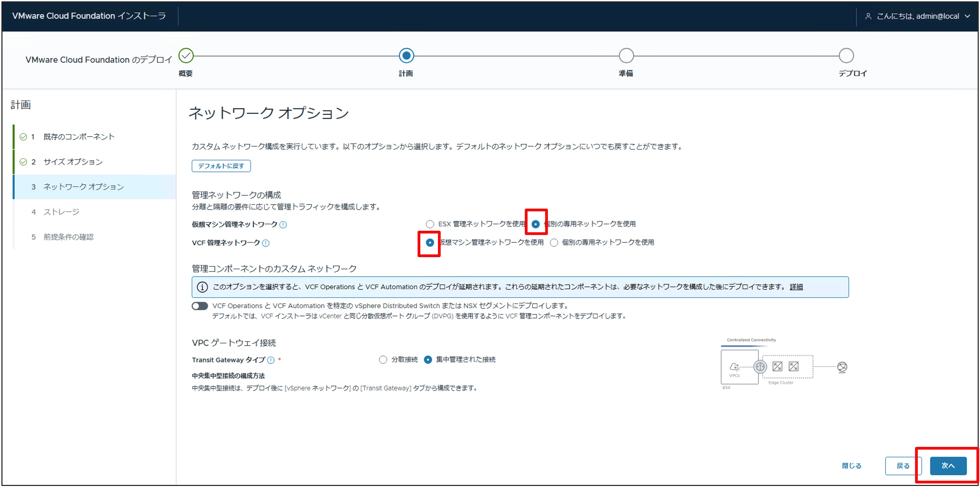Open step 4 ストレージ

[x=94, y=212]
